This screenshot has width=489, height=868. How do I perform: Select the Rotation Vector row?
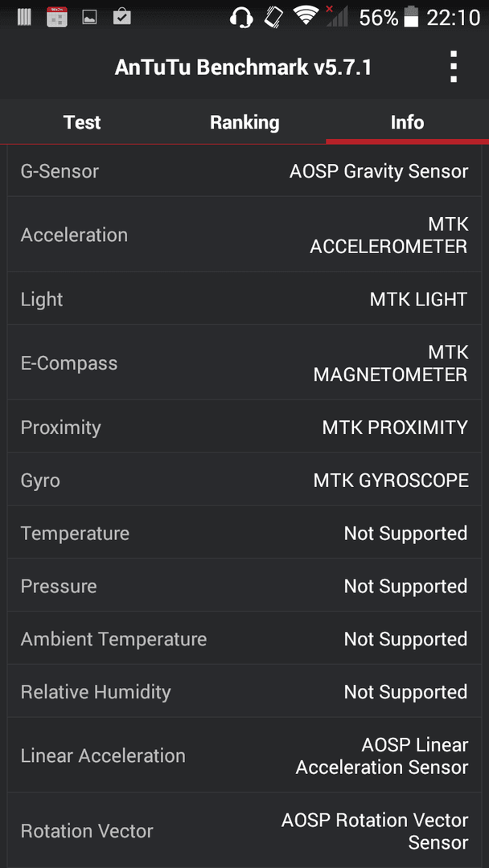coord(244,830)
